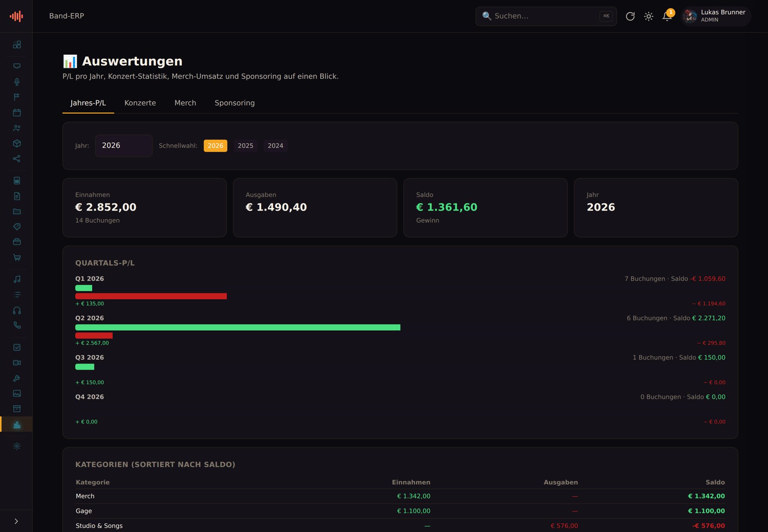Open the settings gear icon in sidebar
Screen dimensions: 768x532
point(17,446)
